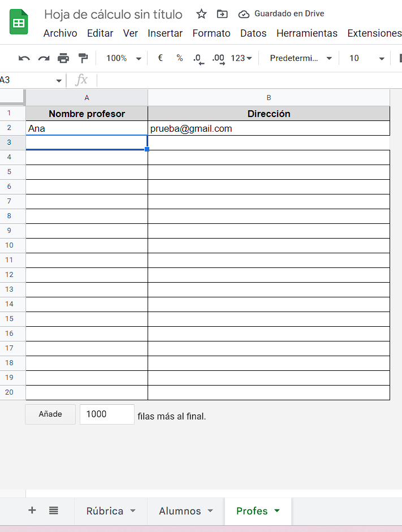Screen dimensions: 402x532
Task: Open the Archivo menu
Action: tap(60, 33)
